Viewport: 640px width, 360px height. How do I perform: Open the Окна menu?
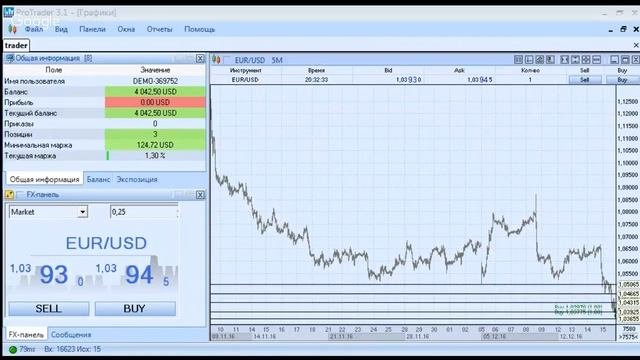tap(126, 29)
